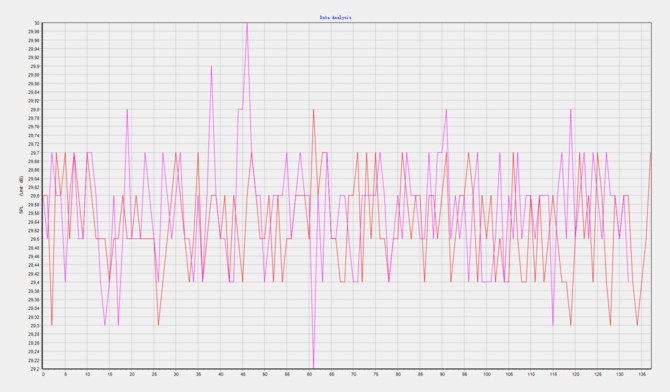Click the "50" tick on the horizontal axis
This screenshot has height=392, width=670.
pos(265,374)
